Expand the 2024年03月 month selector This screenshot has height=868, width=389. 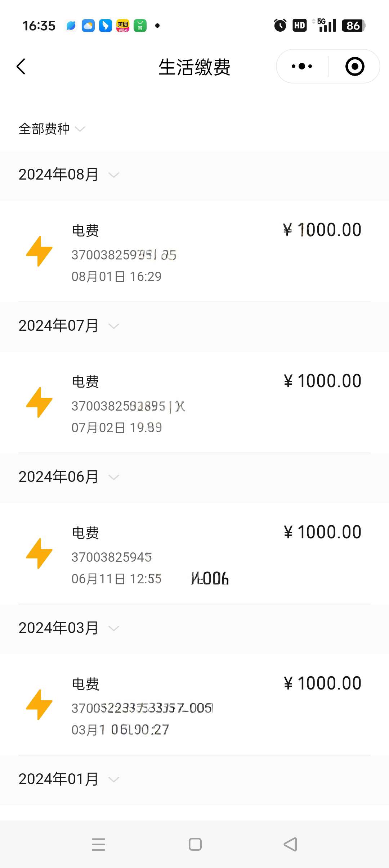click(68, 628)
